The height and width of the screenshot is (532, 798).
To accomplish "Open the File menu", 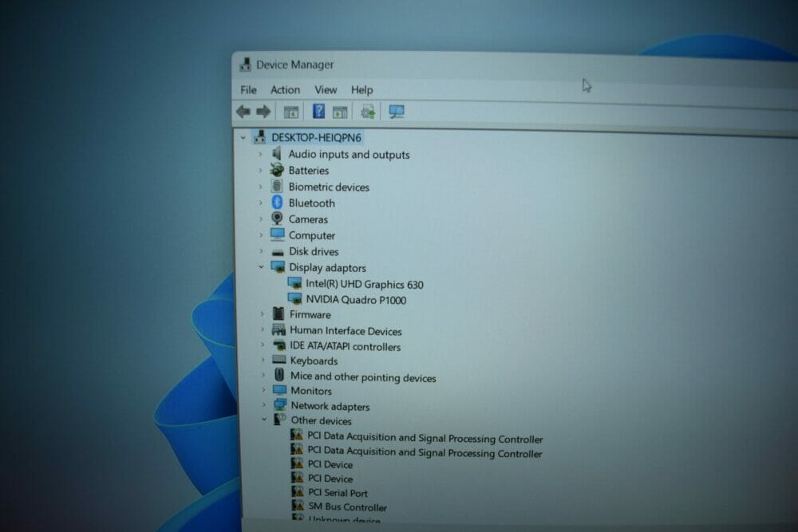I will (x=248, y=90).
